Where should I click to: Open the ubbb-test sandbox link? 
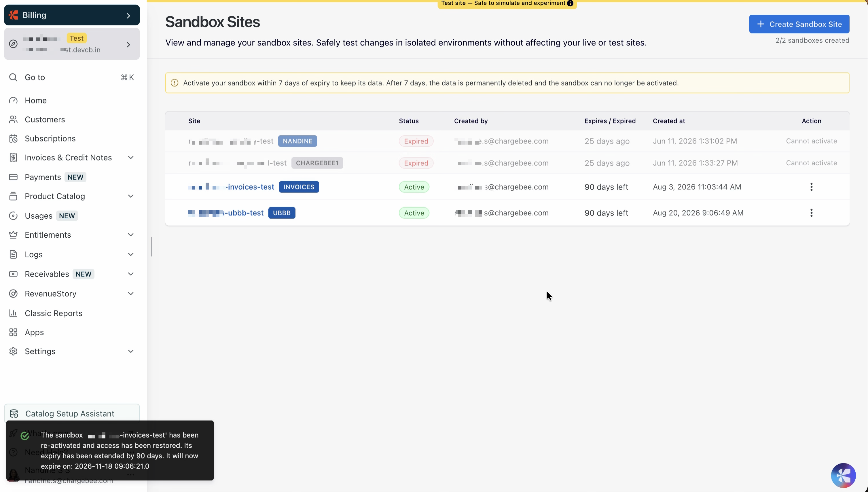226,213
